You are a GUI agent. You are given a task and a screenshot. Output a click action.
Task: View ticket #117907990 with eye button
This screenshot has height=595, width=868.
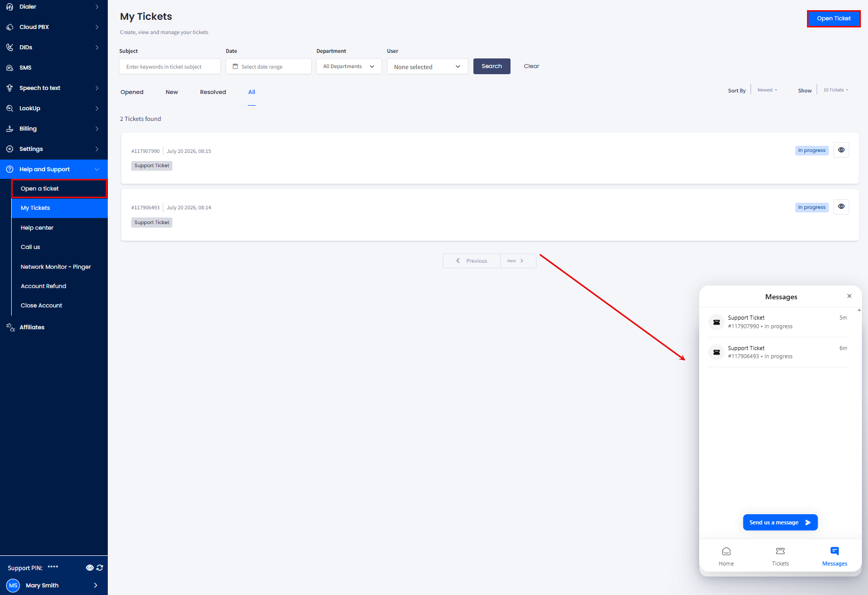[x=841, y=150]
